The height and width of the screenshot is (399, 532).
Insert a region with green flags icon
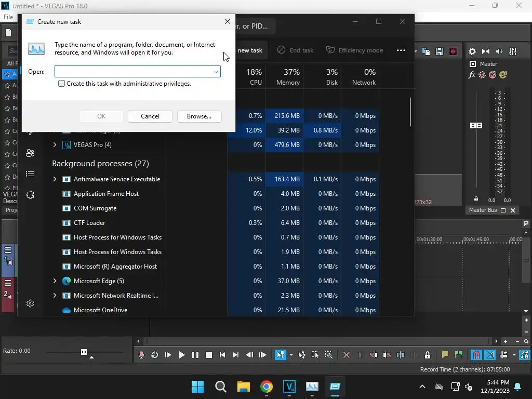coord(459,355)
